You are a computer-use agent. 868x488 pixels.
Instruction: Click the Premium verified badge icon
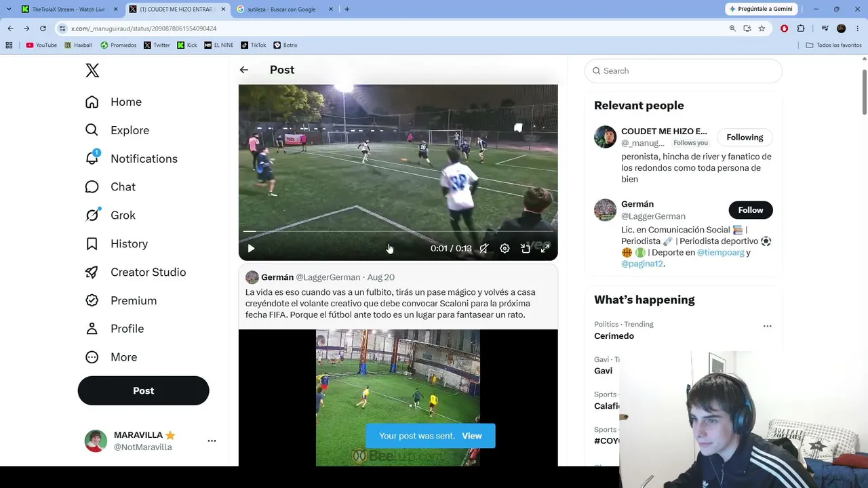[x=92, y=300]
